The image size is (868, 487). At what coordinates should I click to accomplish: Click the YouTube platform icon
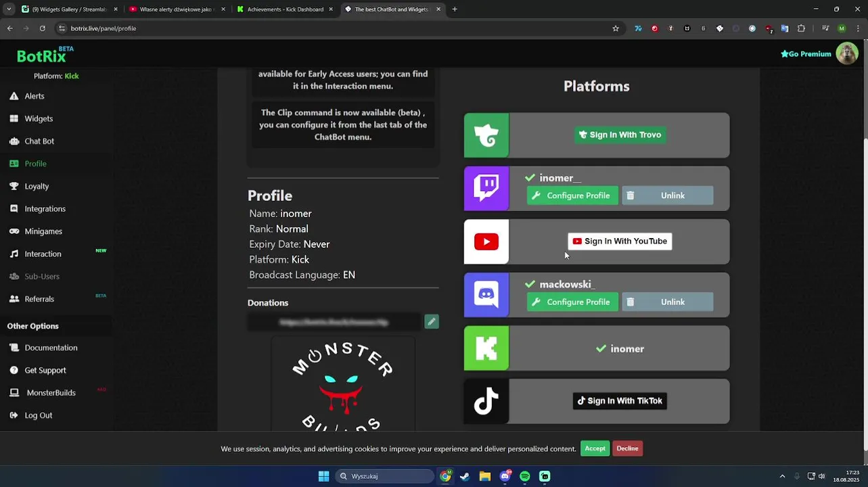pos(486,241)
